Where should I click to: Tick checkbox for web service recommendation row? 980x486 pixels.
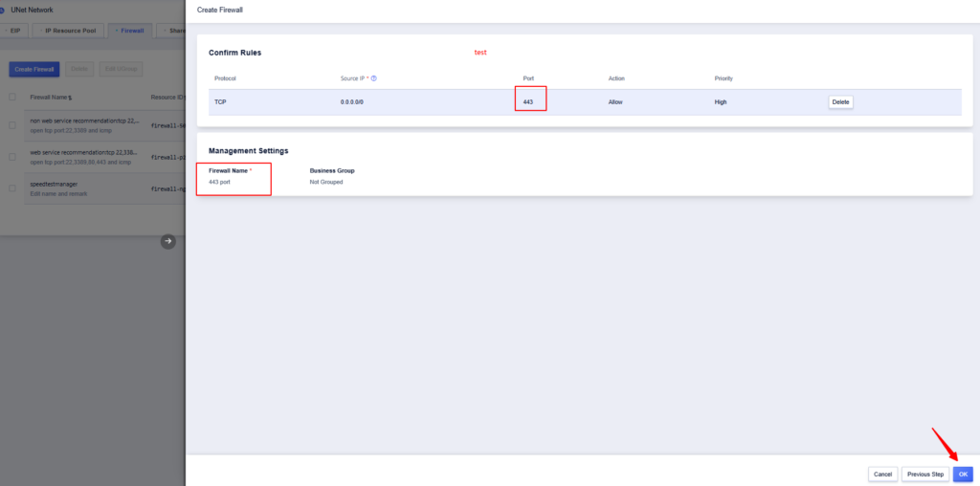point(11,157)
